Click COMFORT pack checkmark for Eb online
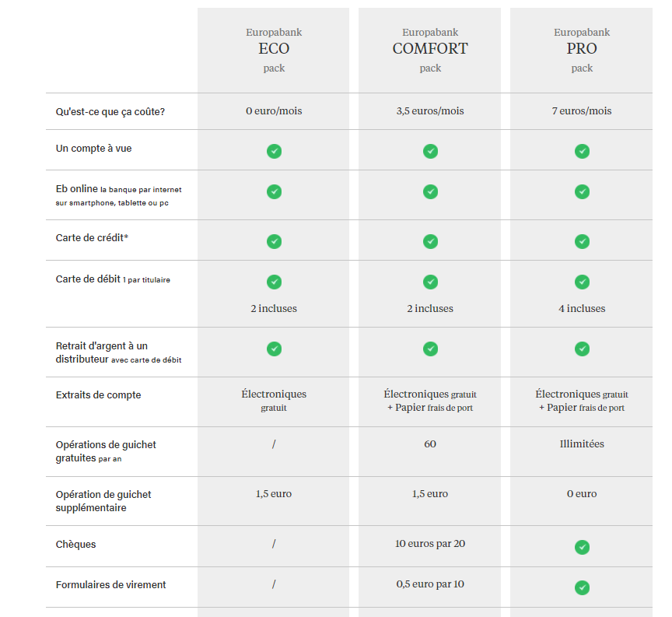 pos(430,191)
